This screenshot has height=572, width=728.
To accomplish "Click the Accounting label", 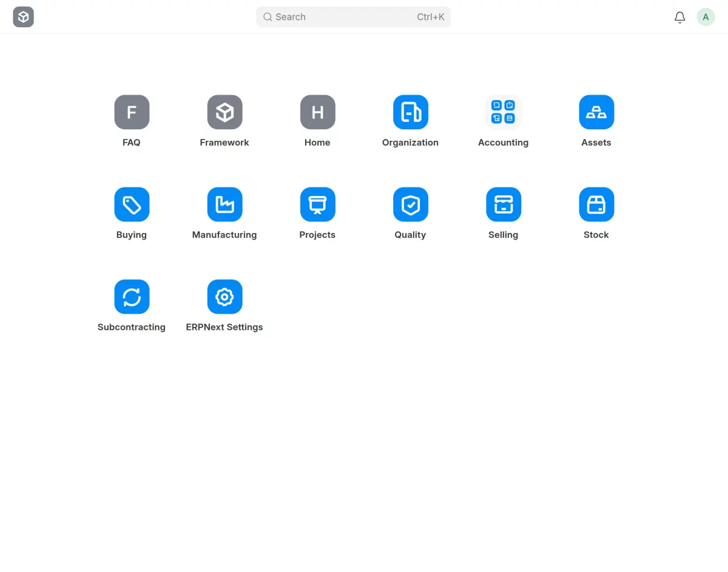I will (503, 143).
